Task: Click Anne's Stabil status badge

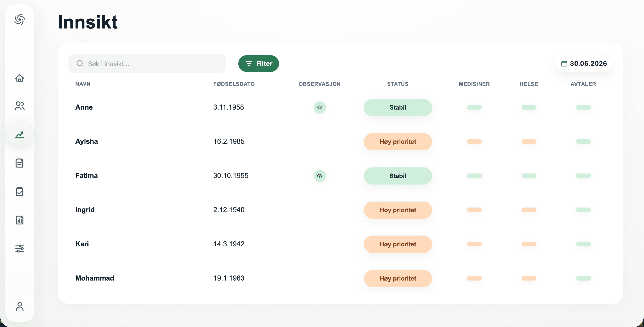Action: (x=398, y=107)
